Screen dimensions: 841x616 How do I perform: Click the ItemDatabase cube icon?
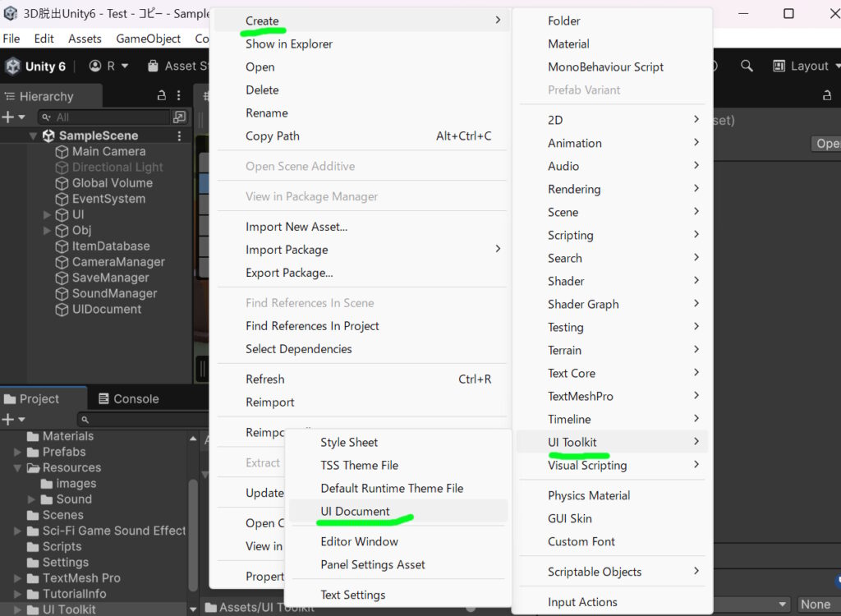click(62, 246)
